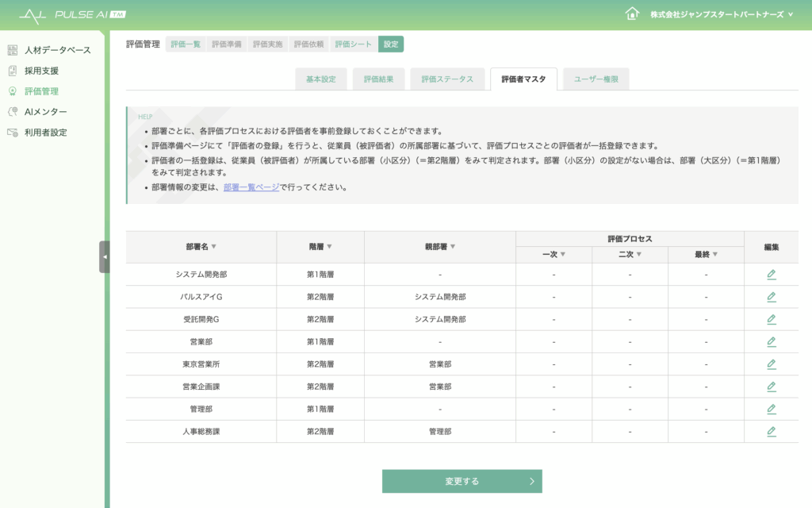812x508 pixels.
Task: Edit the 受託開発G row with pencil icon
Action: pos(771,319)
